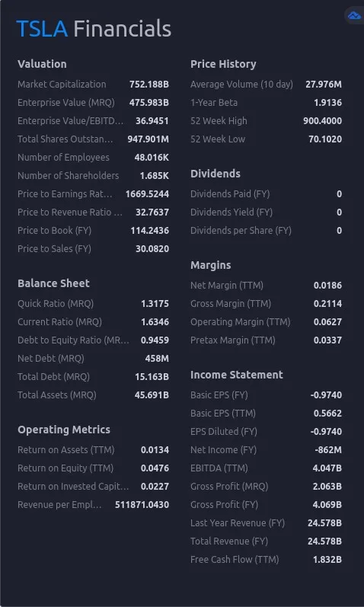
Task: Select the Gross Margin (TTM) value
Action: pos(327,303)
